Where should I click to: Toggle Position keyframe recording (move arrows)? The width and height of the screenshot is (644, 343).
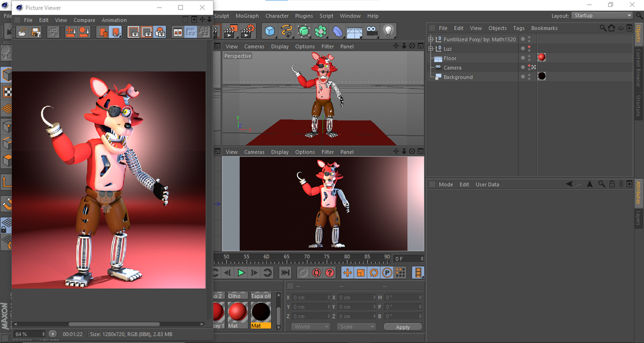pyautogui.click(x=347, y=273)
